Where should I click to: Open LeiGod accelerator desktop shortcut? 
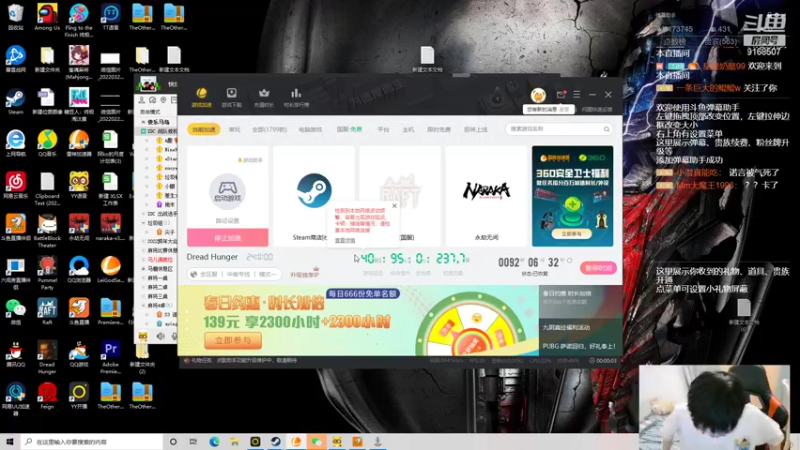coord(110,270)
